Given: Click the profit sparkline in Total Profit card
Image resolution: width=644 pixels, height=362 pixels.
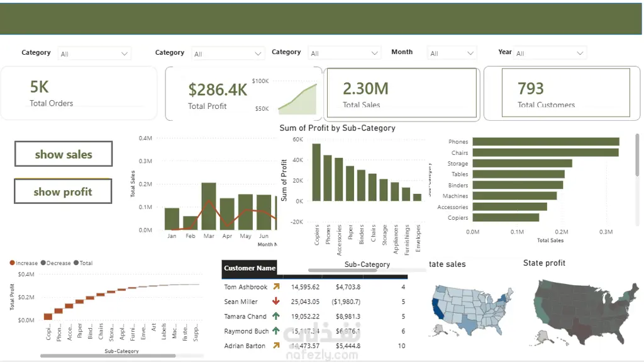Looking at the screenshot, I should click(x=297, y=99).
